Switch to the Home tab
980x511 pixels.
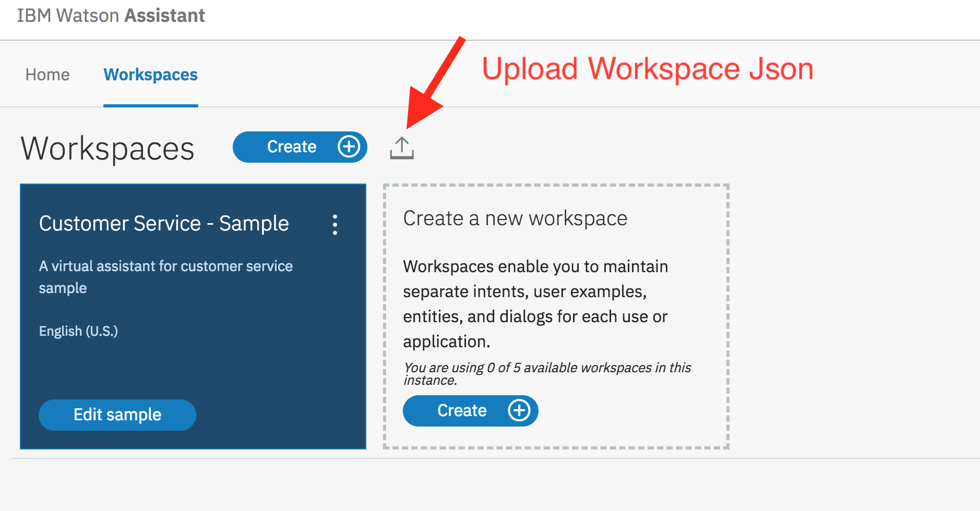coord(47,75)
